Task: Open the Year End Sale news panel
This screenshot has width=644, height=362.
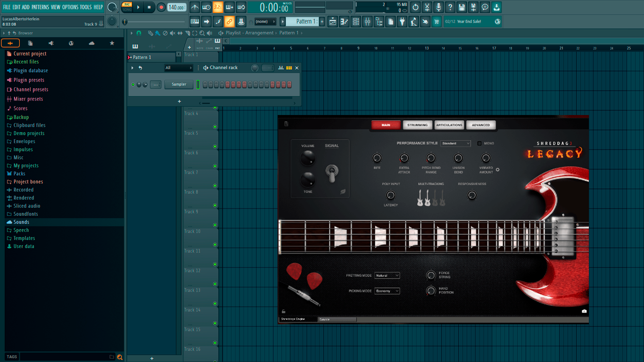Action: point(473,21)
